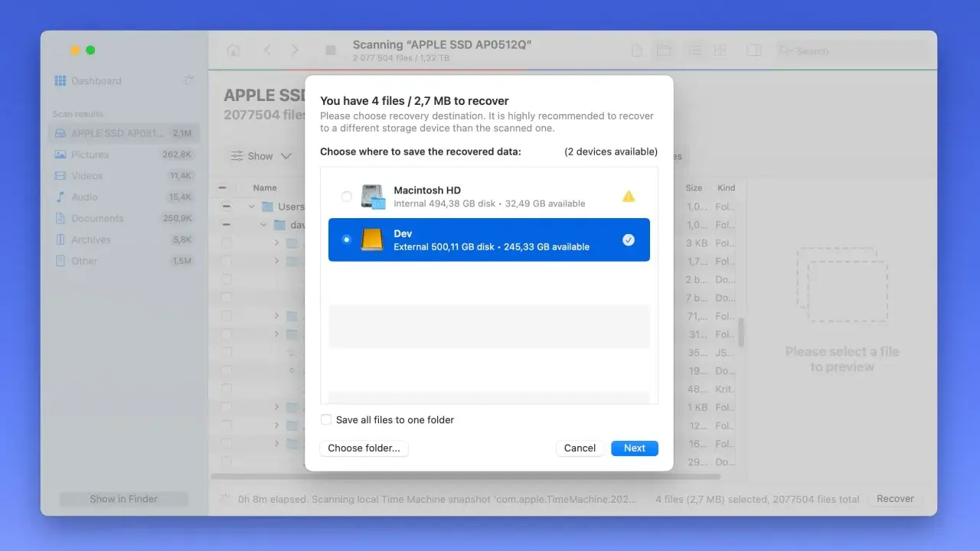
Task: Click the forward arrow in the toolbar
Action: (296, 51)
